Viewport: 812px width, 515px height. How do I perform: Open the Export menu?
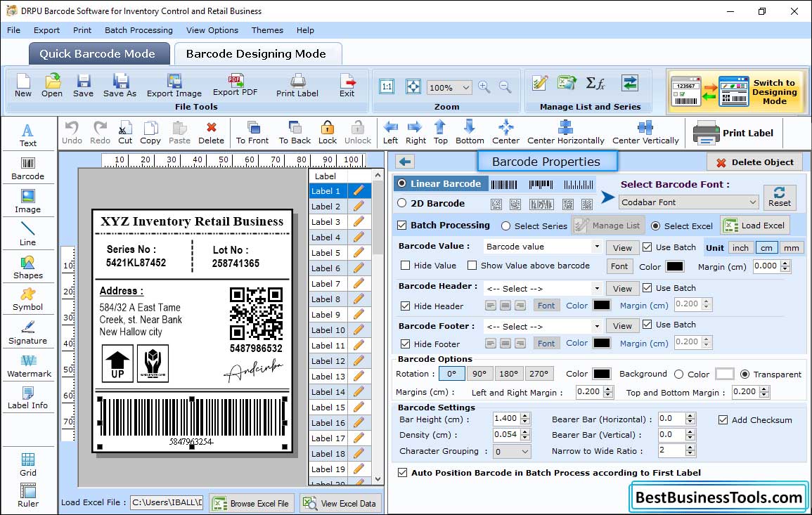point(46,30)
